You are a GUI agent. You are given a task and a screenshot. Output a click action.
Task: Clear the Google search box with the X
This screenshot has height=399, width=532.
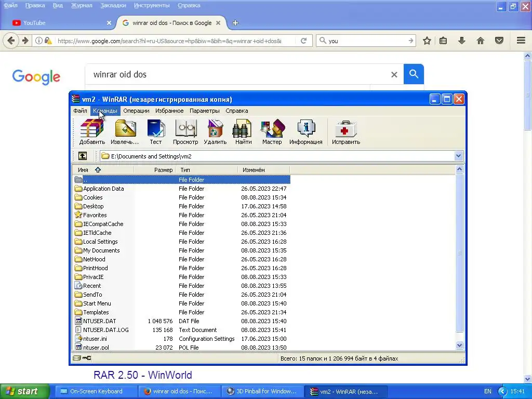coord(394,74)
